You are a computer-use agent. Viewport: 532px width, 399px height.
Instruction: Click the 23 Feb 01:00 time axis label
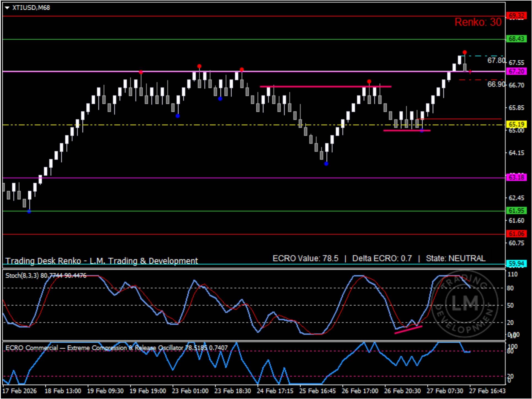(x=190, y=391)
